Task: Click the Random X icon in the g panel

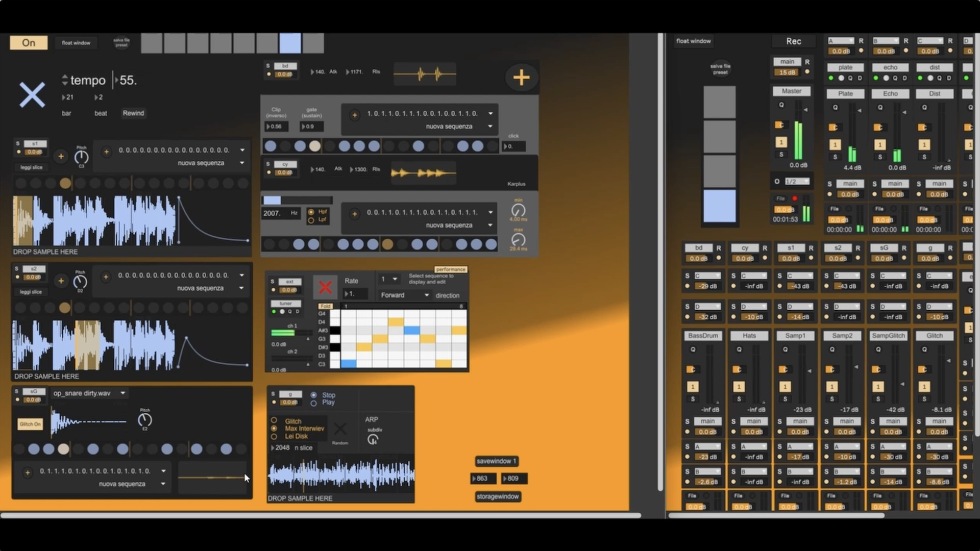Action: click(x=340, y=429)
